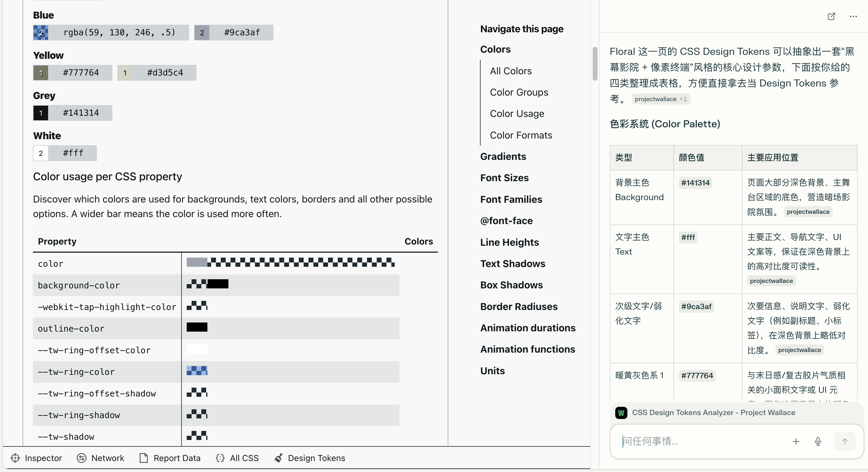This screenshot has height=472, width=868.
Task: Open the three-dot more options menu
Action: (853, 16)
